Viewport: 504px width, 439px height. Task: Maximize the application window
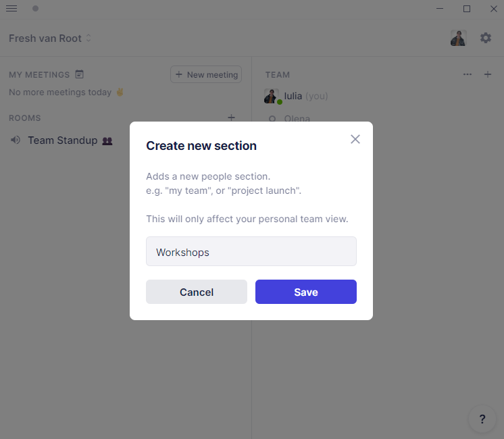click(467, 9)
